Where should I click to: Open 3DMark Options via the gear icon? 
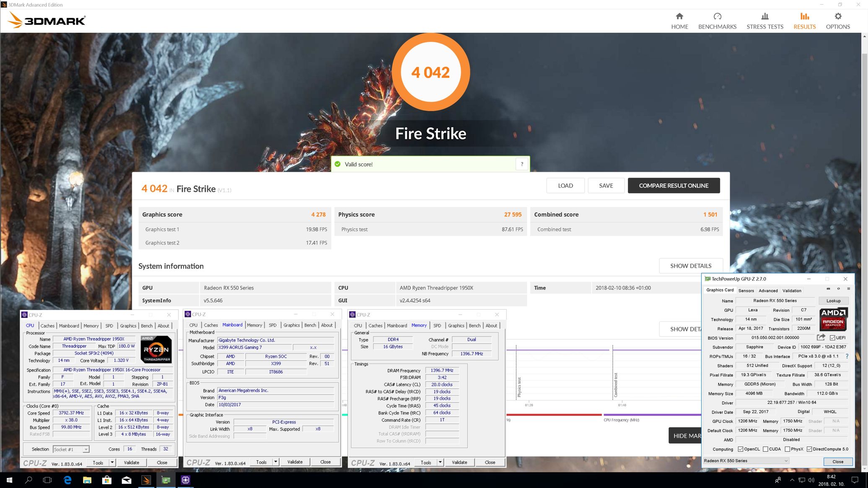click(837, 17)
